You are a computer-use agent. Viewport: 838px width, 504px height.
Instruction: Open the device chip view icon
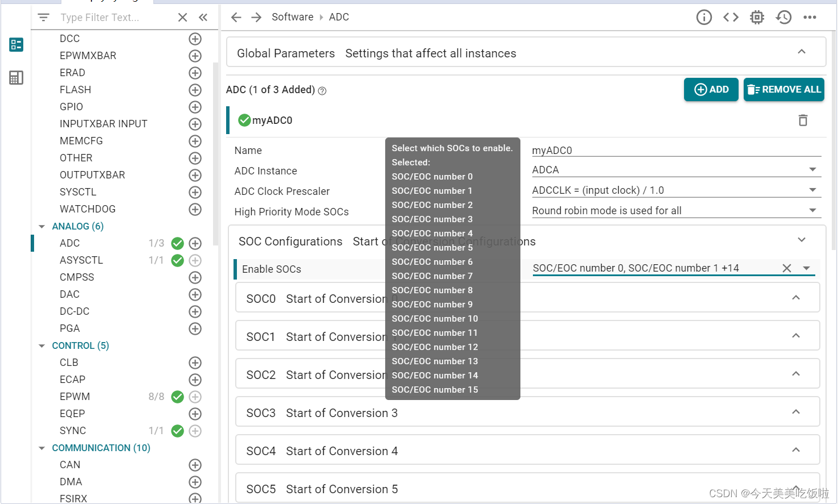coord(757,18)
